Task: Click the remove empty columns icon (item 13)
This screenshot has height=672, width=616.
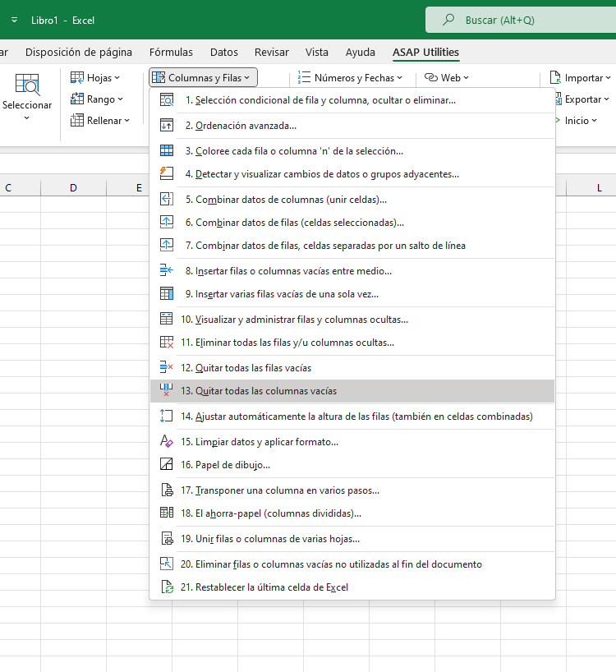Action: [x=166, y=390]
